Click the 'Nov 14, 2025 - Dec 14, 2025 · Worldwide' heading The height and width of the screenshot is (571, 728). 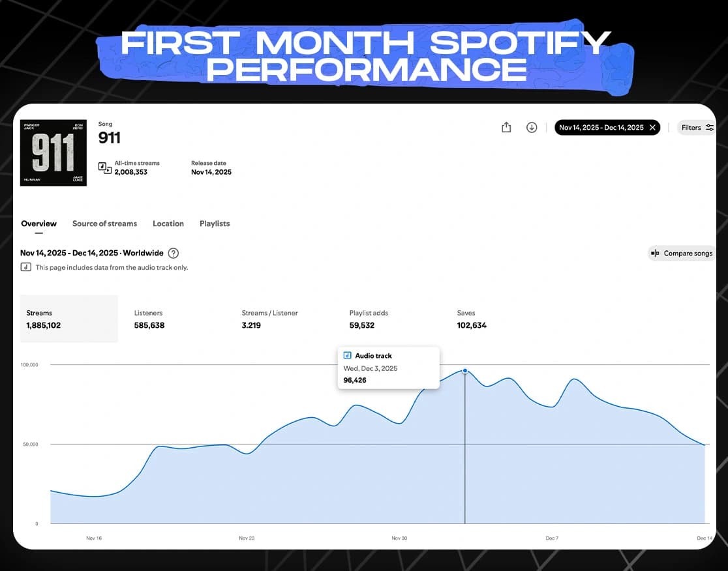(x=92, y=253)
